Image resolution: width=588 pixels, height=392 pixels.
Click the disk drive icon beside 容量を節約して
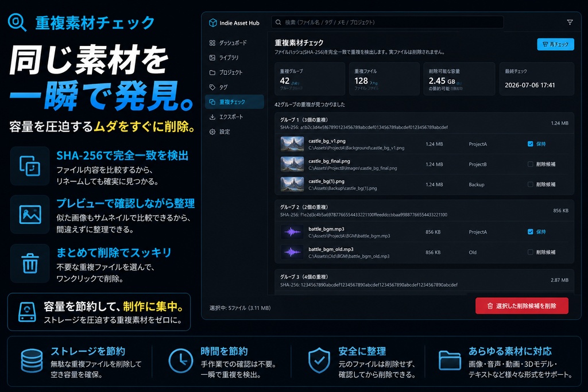pyautogui.click(x=27, y=312)
